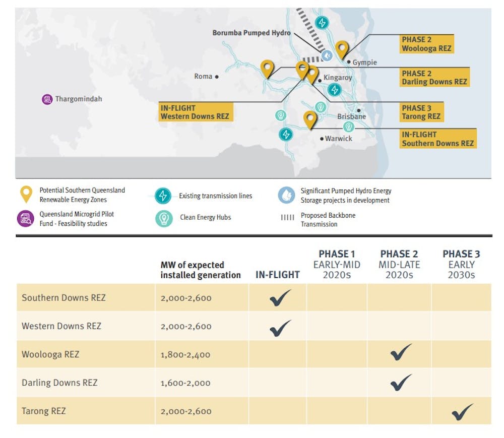Select the Borumba Pumped Hydro water-drop icon
Viewport: 504px width, 438px height.
(327, 56)
